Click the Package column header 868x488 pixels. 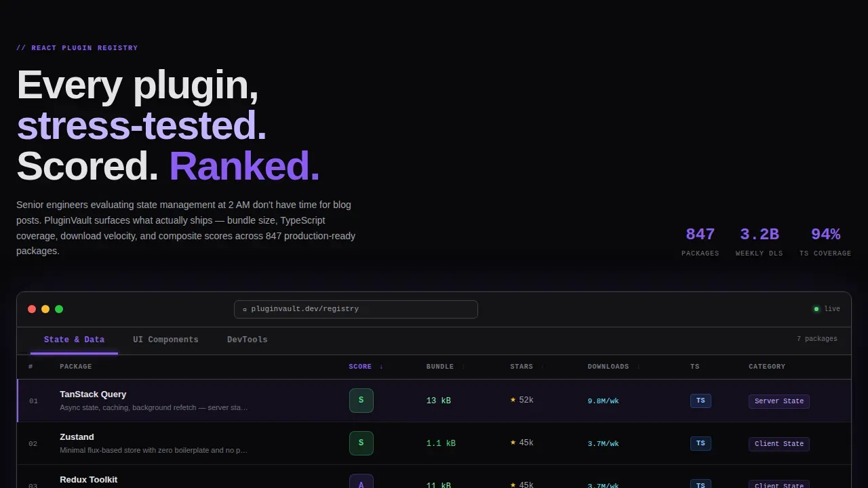coord(76,367)
